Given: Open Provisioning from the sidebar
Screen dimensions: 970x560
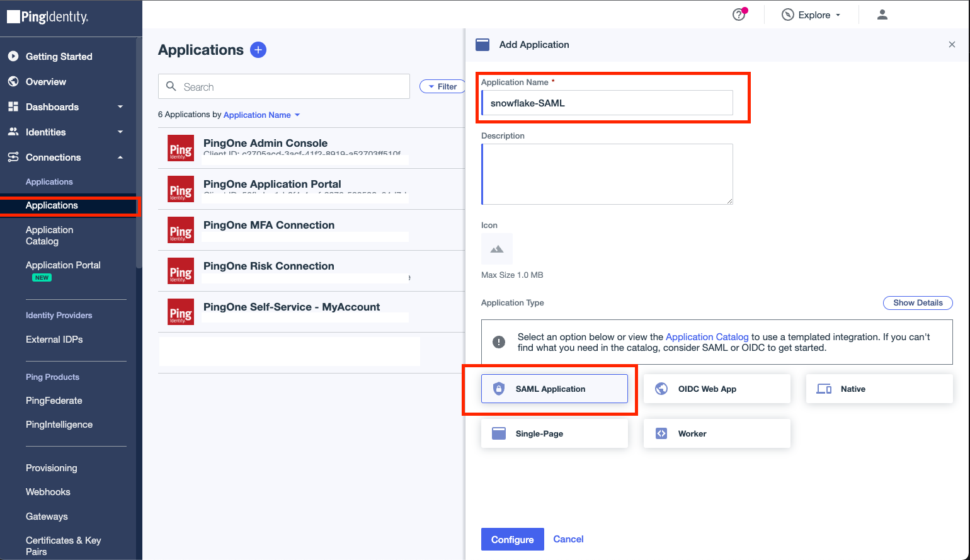Looking at the screenshot, I should (51, 468).
